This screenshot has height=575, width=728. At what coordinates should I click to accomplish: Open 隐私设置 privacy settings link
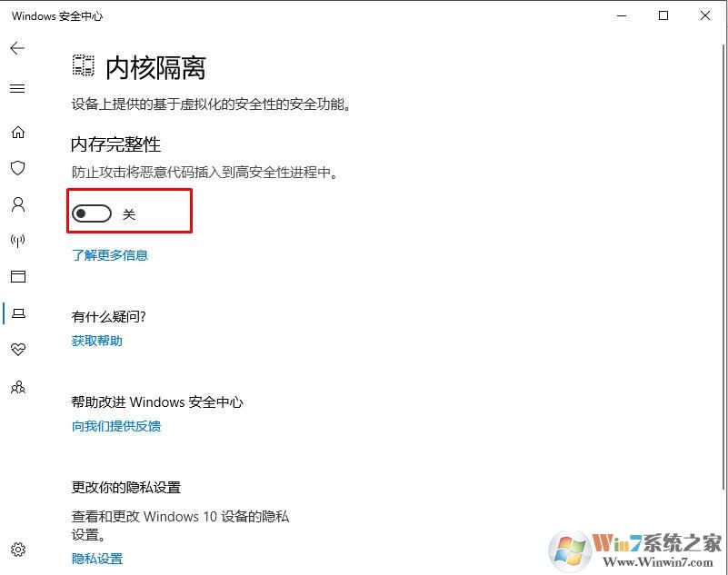pos(96,559)
